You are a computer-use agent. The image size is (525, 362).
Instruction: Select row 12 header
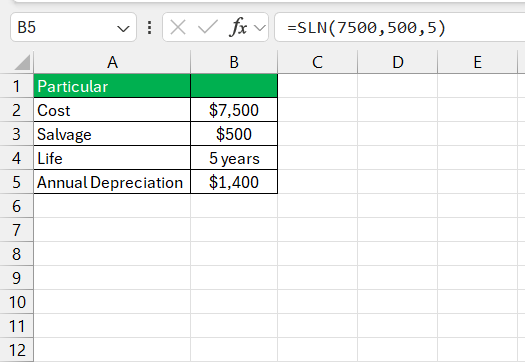coord(17,350)
